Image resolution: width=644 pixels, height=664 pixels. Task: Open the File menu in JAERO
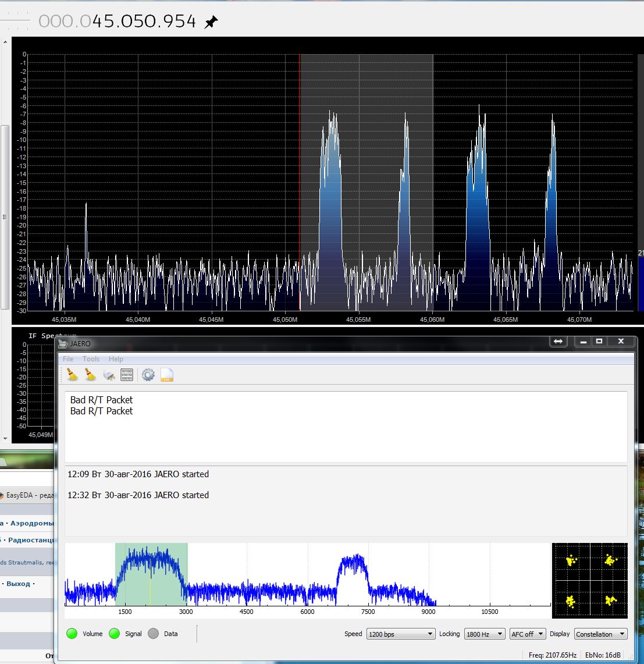67,358
